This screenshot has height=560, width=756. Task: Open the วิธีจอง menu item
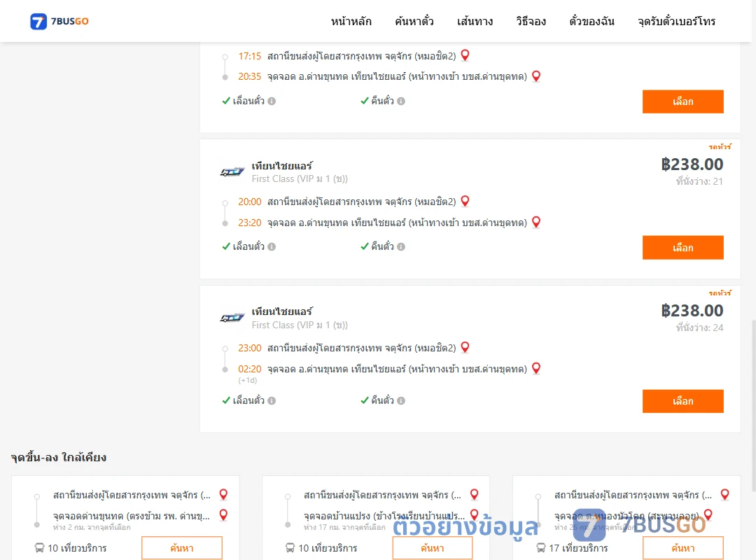click(x=531, y=21)
